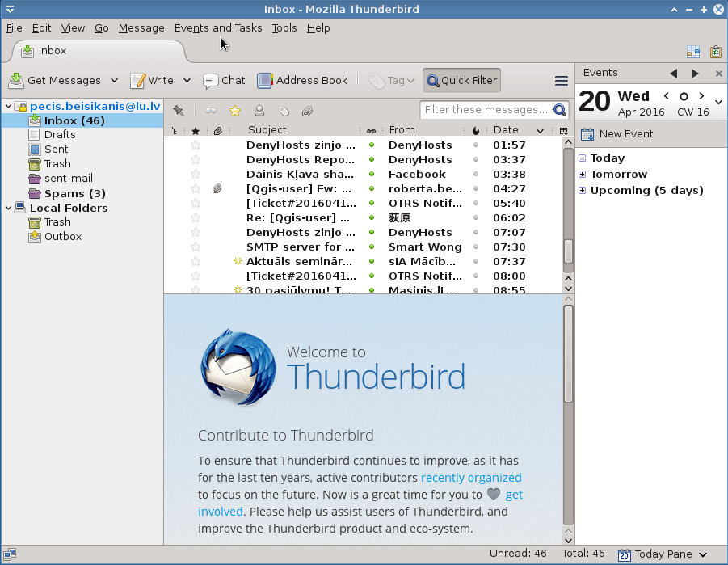The image size is (728, 565).
Task: Sort by the starred column header
Action: click(x=196, y=131)
